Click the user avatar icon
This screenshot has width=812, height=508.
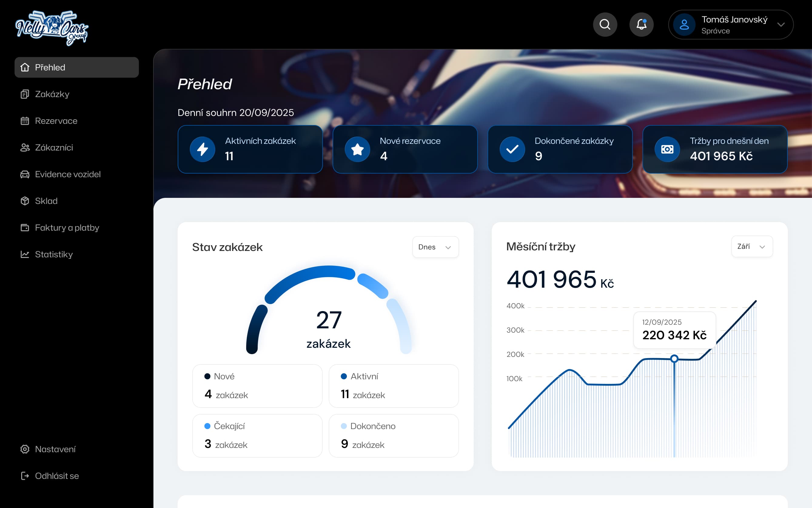coord(684,24)
